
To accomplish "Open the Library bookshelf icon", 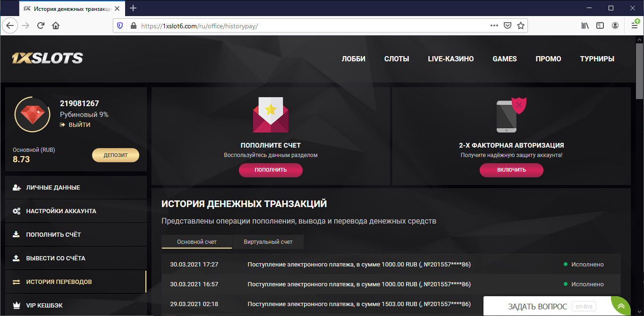I will 585,25.
